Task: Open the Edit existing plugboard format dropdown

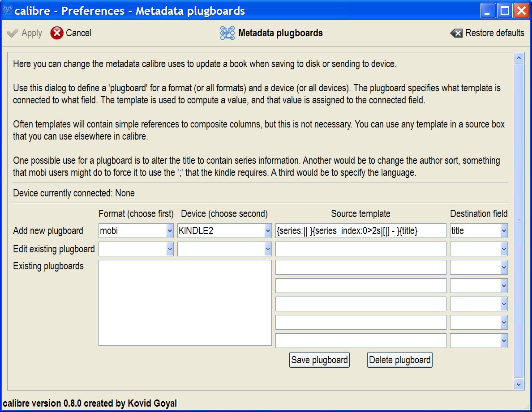Action: coord(170,249)
